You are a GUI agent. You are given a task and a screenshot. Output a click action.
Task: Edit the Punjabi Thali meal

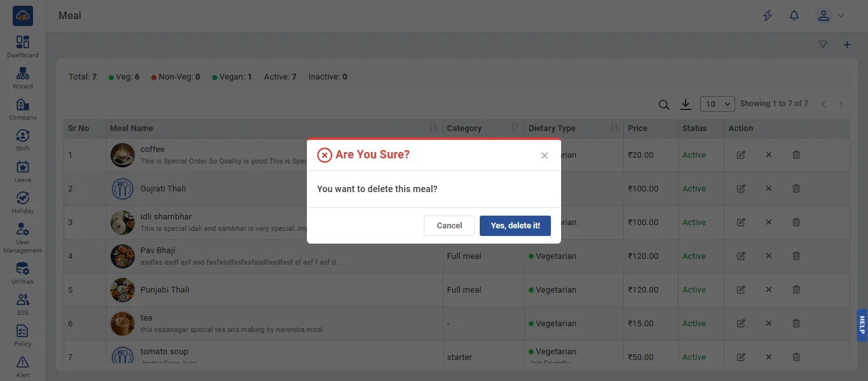[x=741, y=290]
